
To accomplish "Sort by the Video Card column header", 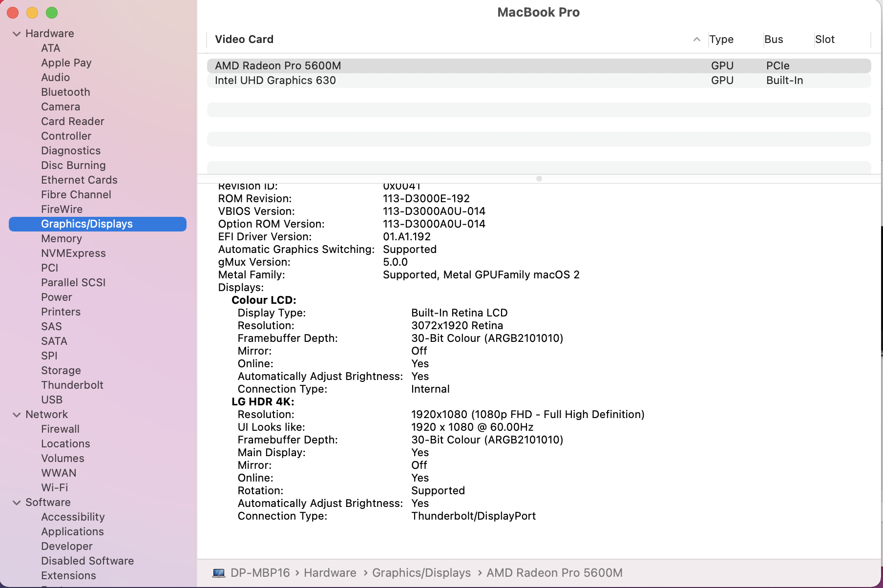I will (244, 40).
